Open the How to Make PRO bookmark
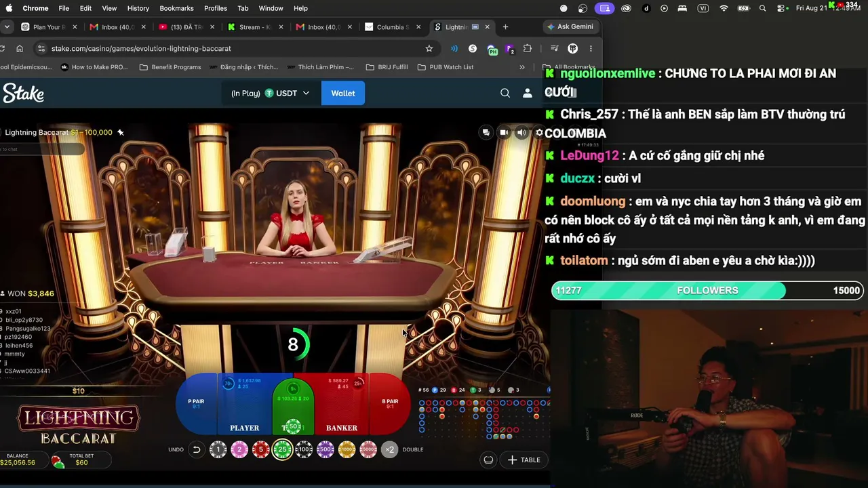Screen dimensions: 868x488 [94, 67]
